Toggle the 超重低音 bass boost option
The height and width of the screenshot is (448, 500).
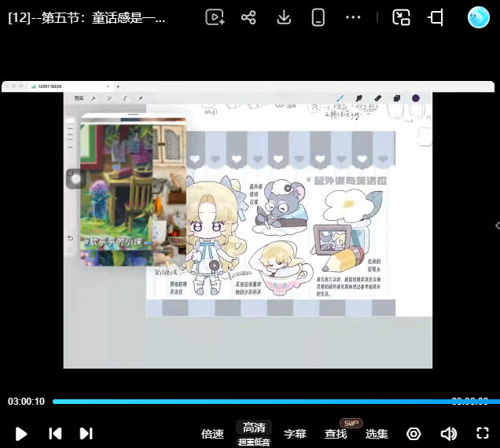(254, 442)
